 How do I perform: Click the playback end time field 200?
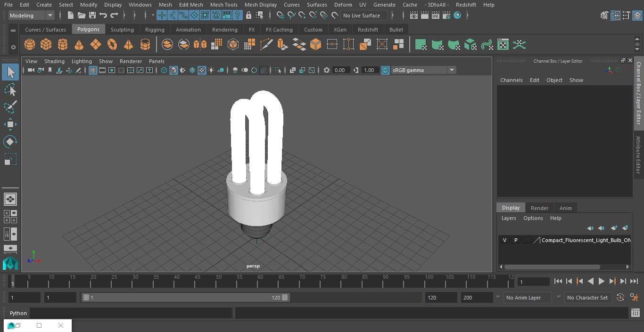[477, 298]
